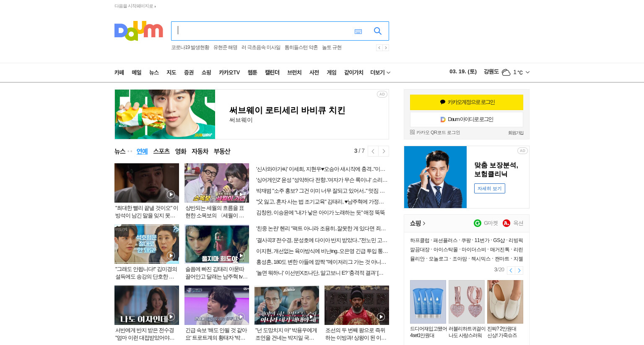Switch to the 스포츠 news tab
The width and height of the screenshot is (644, 345).
pos(161,151)
